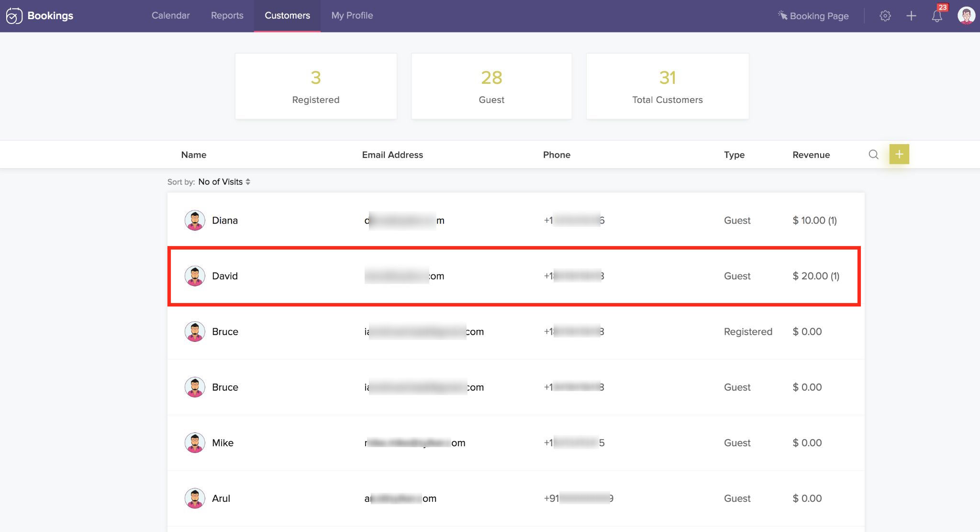Click Arul's avatar icon
Viewport: 980px width, 532px height.
(195, 498)
